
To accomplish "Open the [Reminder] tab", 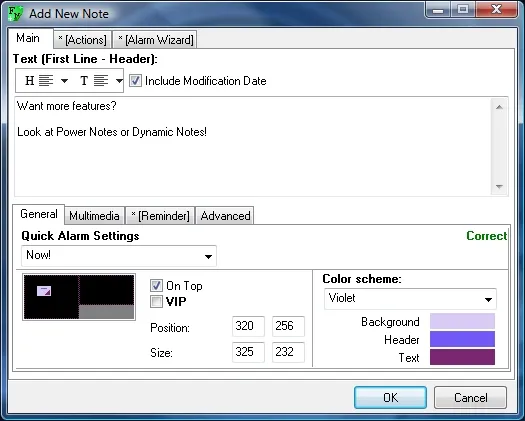I will click(x=160, y=216).
